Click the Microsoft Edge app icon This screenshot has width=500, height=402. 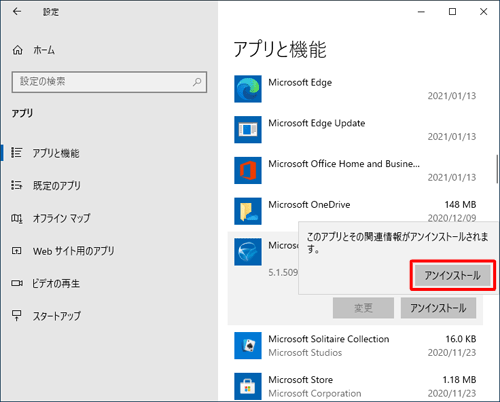pos(248,89)
